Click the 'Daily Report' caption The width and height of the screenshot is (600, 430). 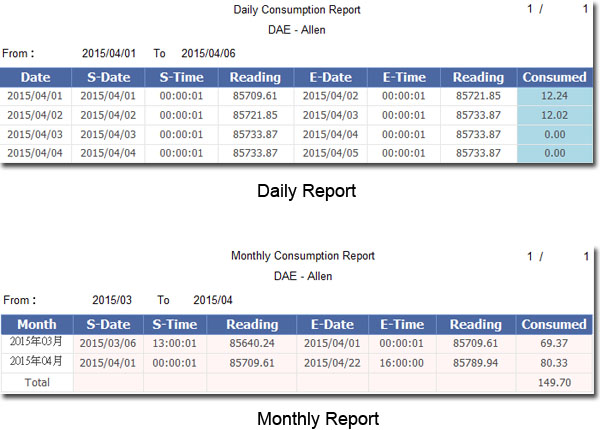coord(307,191)
